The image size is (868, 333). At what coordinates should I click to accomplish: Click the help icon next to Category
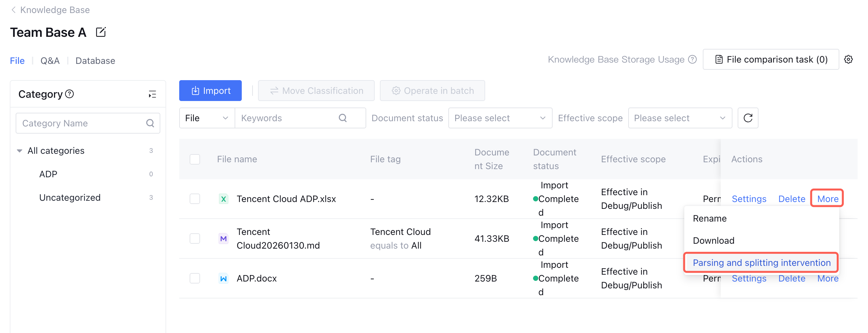point(70,94)
